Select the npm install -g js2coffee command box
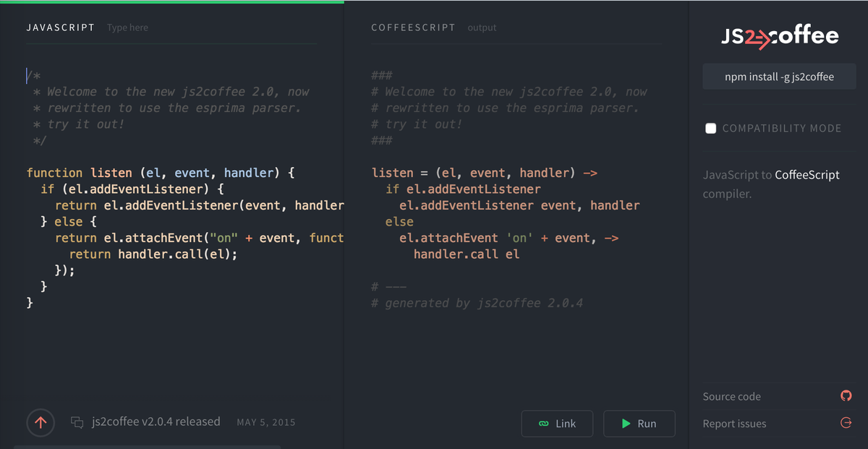 779,77
